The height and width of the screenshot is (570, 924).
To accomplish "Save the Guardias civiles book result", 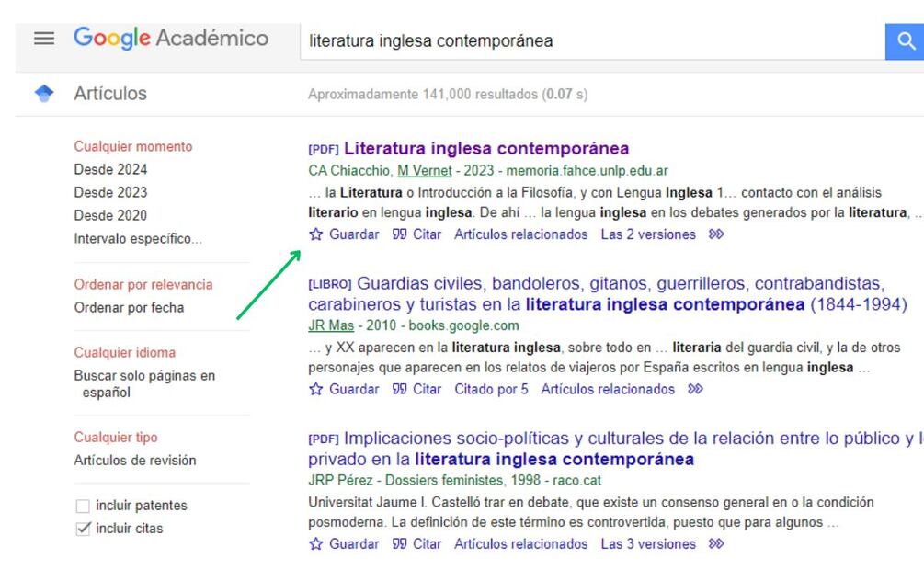I will (344, 389).
